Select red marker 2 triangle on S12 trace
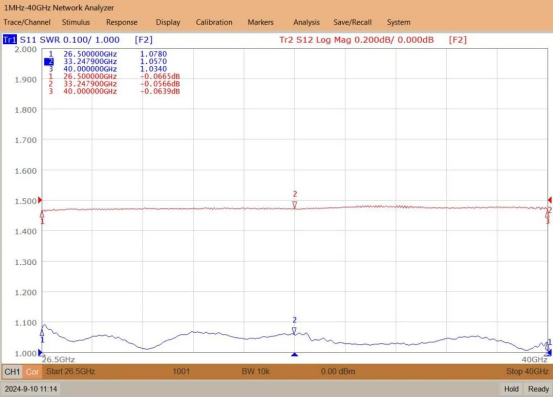This screenshot has width=553, height=398. tap(294, 204)
